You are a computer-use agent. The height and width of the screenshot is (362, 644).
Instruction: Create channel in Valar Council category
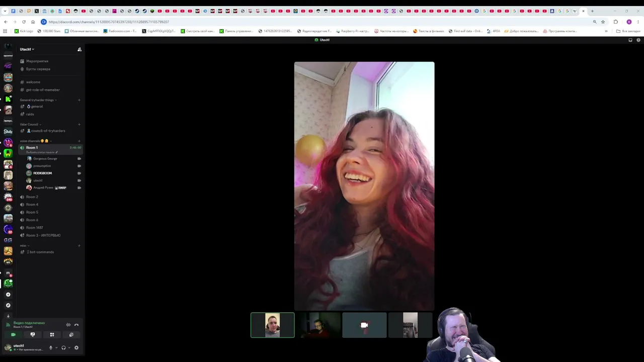(79, 124)
